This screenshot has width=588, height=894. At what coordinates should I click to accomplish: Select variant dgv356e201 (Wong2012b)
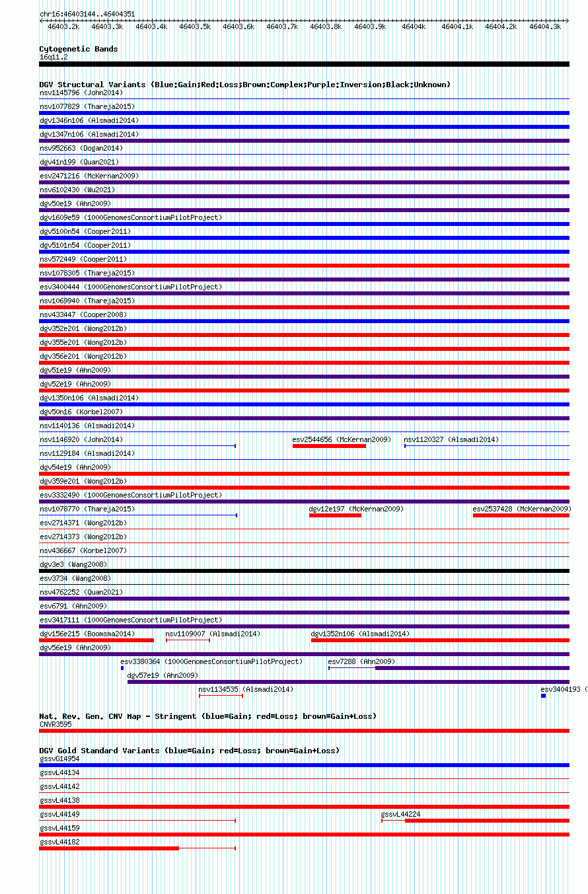coord(304,363)
